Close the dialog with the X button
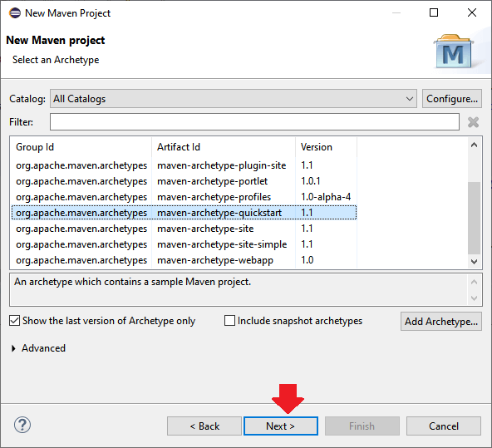 click(x=471, y=12)
